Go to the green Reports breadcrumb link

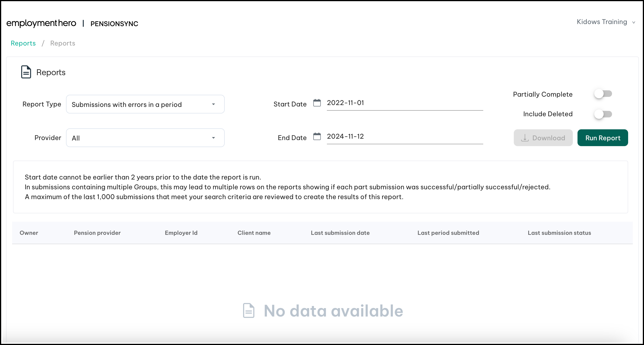(23, 43)
